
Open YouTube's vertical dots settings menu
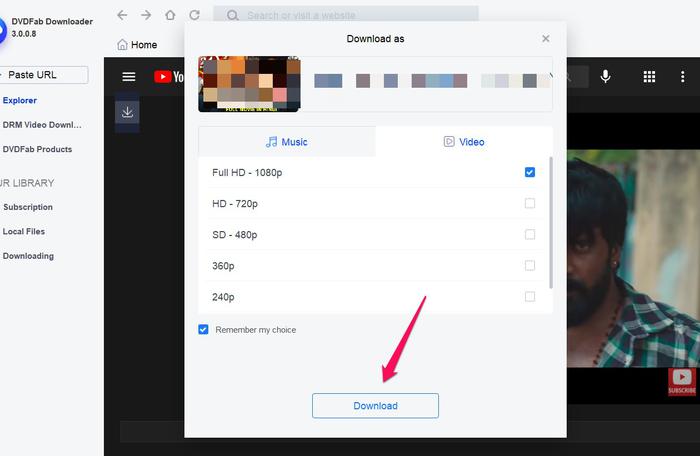[x=681, y=77]
